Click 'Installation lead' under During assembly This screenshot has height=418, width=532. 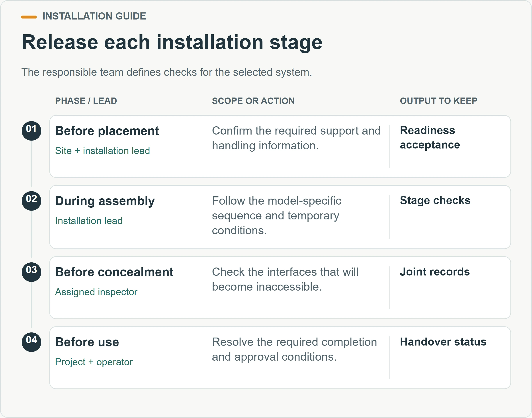pyautogui.click(x=89, y=221)
